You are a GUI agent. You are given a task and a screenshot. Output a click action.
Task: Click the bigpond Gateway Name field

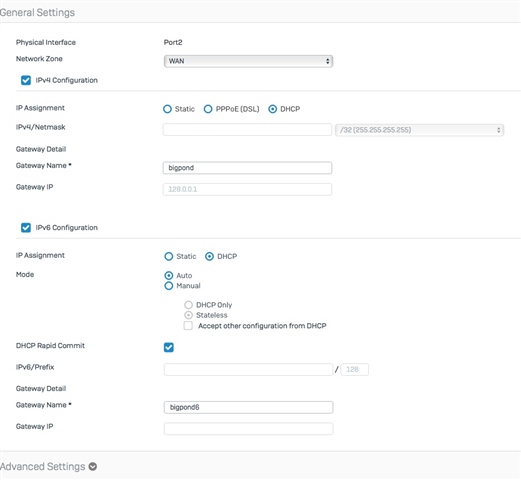coord(247,168)
